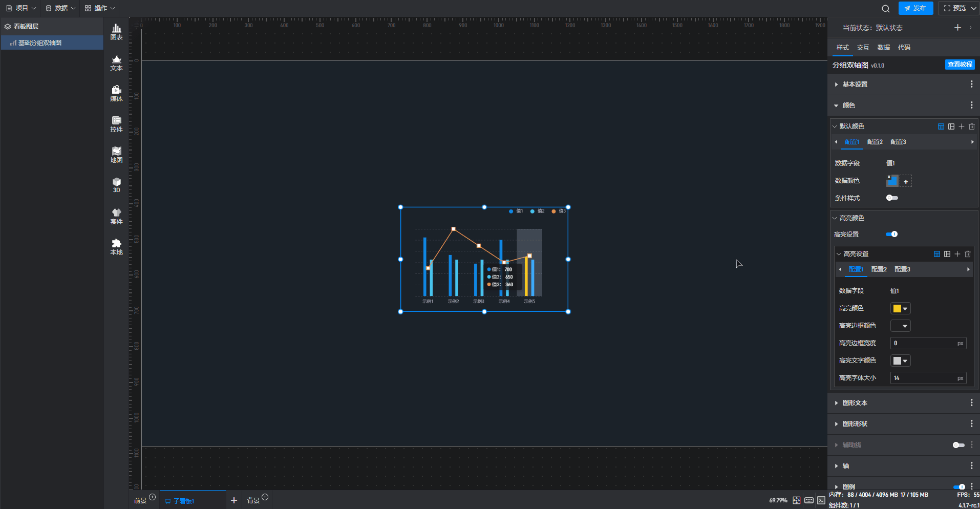
Task: Open the 高亮边框颜色 color dropdown
Action: pos(900,326)
